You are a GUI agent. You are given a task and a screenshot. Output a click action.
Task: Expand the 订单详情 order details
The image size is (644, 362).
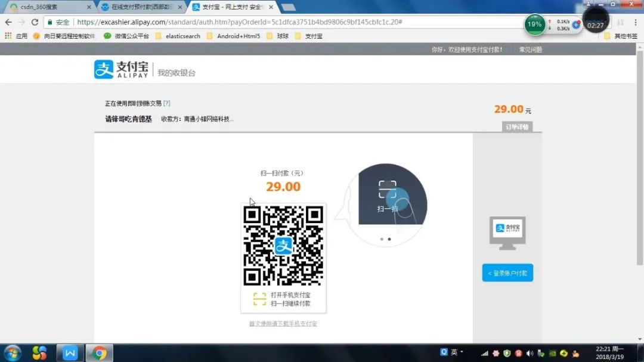pos(516,127)
